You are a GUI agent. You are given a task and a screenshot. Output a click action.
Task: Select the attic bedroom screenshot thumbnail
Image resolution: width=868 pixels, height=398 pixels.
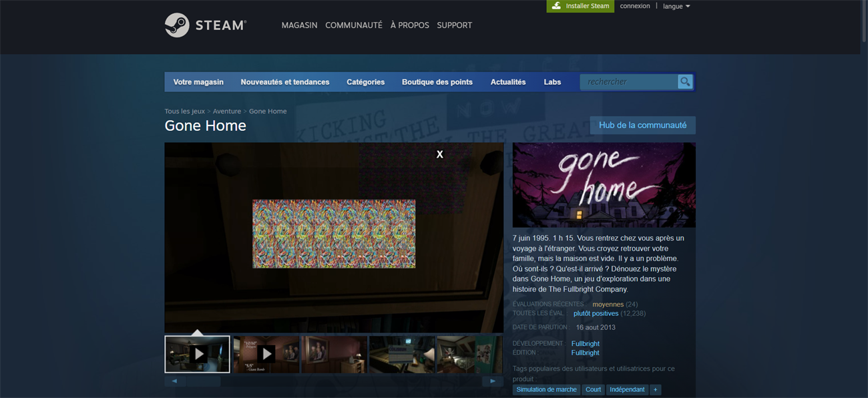point(470,354)
